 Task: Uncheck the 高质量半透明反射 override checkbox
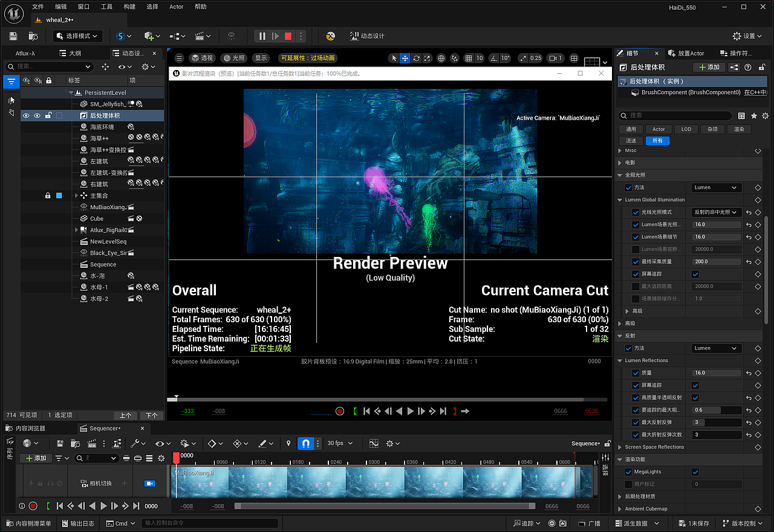pos(636,398)
